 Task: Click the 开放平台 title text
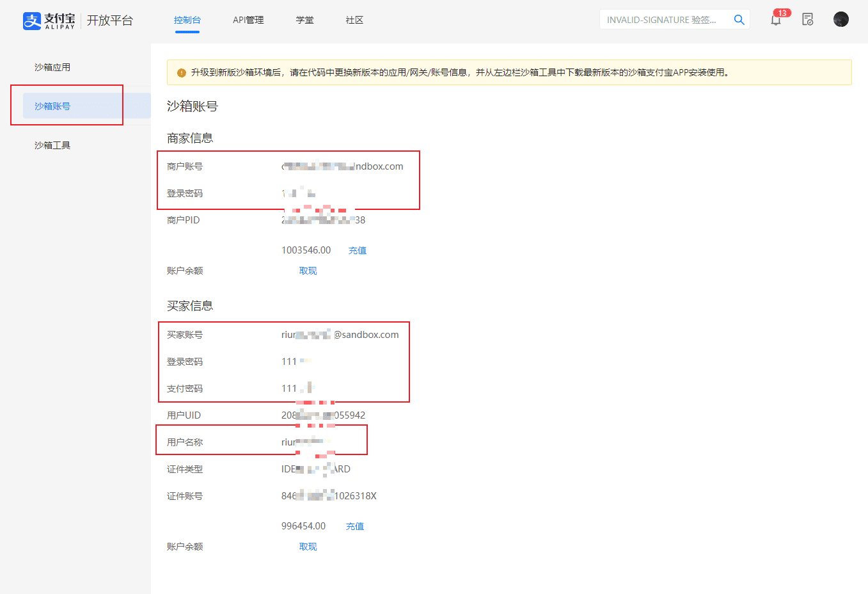[x=110, y=20]
